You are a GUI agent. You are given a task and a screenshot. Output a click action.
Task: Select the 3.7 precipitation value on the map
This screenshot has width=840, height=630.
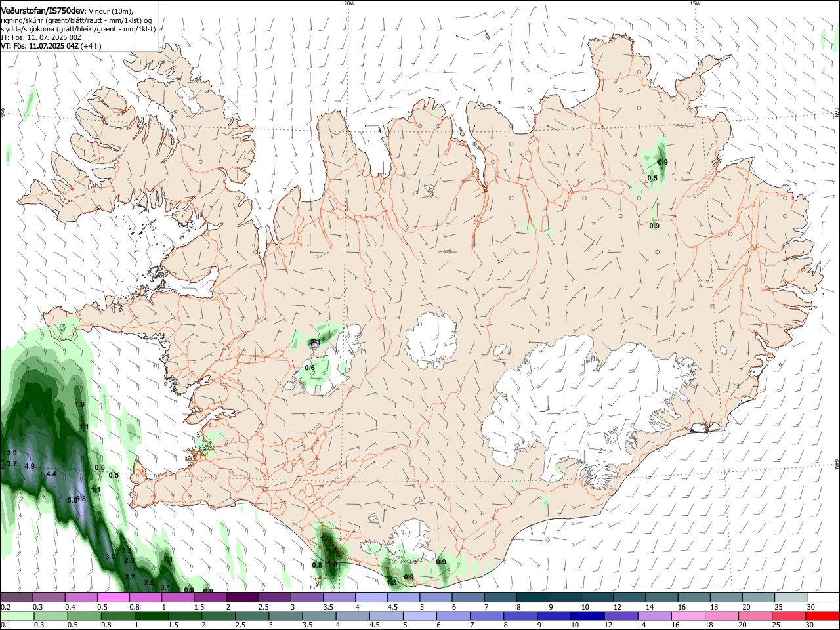coord(12,463)
